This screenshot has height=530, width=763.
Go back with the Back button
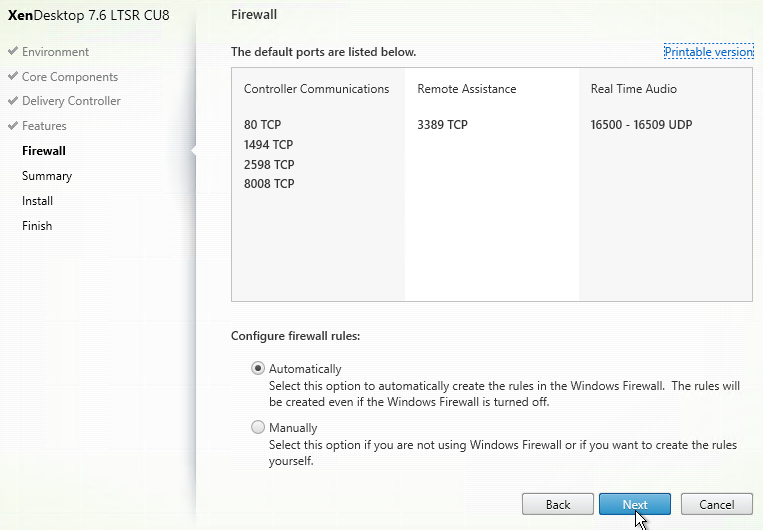[x=558, y=504]
